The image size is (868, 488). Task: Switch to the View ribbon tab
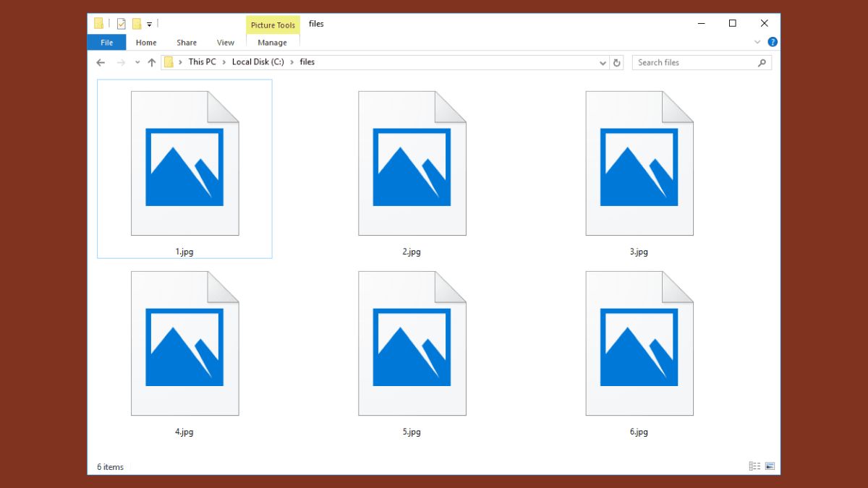(x=225, y=42)
